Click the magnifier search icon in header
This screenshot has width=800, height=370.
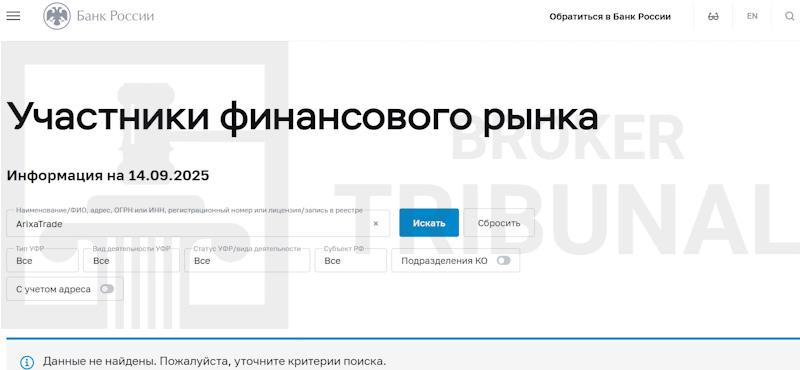(789, 16)
